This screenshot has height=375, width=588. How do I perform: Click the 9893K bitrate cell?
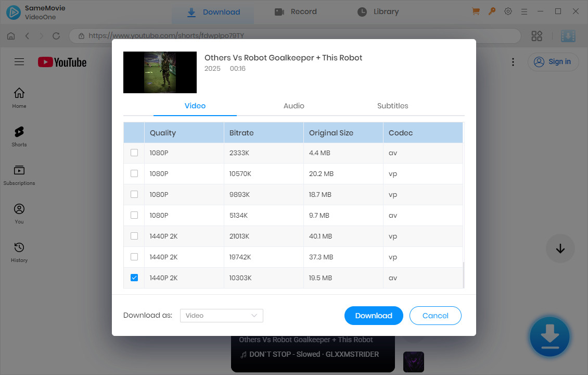[264, 194]
